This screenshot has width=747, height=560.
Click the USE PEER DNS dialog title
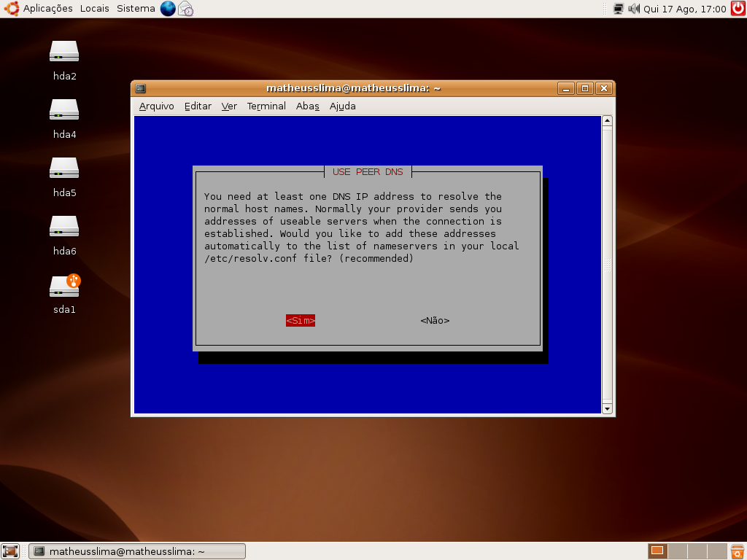pyautogui.click(x=368, y=172)
